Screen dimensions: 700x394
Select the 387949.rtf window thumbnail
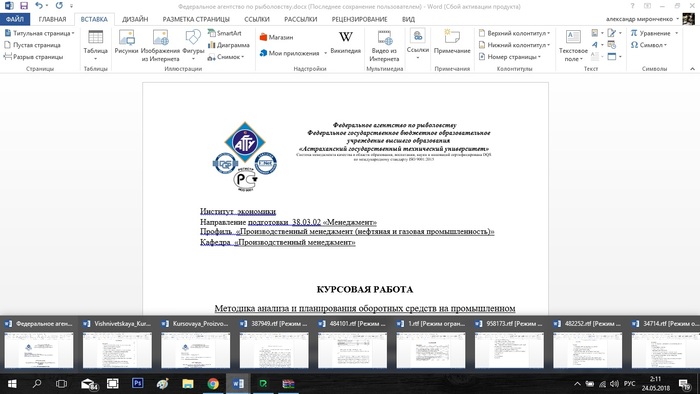pos(274,344)
